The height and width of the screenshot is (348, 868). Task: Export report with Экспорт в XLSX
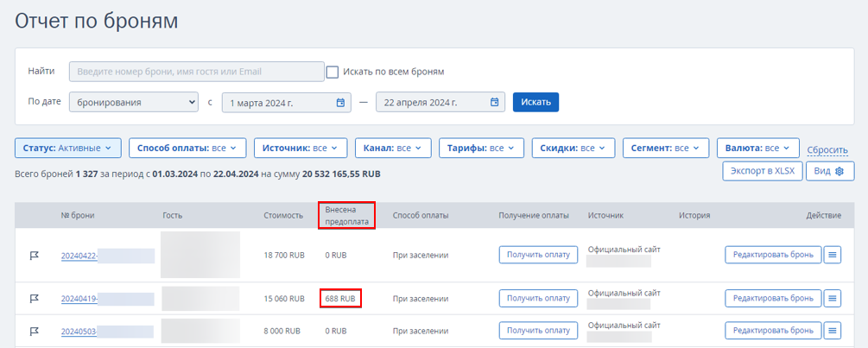(763, 171)
